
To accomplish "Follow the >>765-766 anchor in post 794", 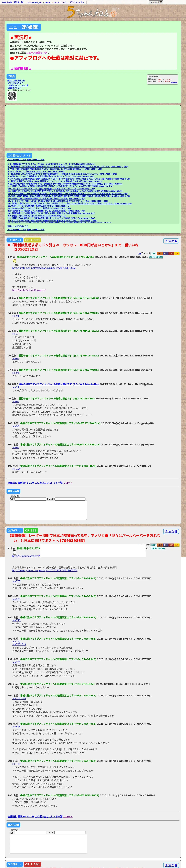I will pyautogui.click(x=19, y=698).
